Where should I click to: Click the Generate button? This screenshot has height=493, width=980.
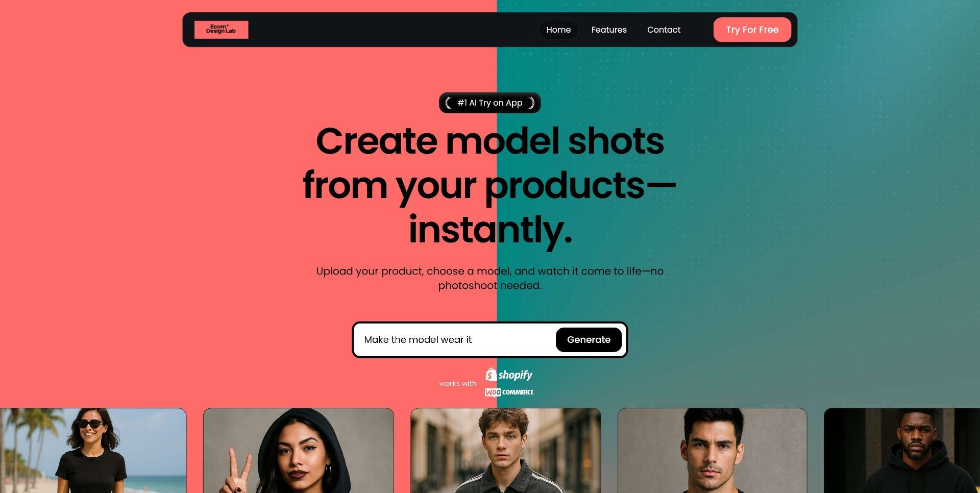click(589, 340)
